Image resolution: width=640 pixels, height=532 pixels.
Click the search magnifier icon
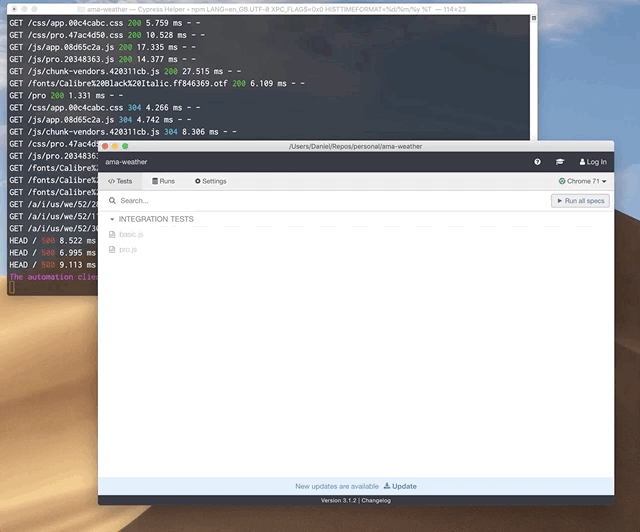tap(112, 200)
